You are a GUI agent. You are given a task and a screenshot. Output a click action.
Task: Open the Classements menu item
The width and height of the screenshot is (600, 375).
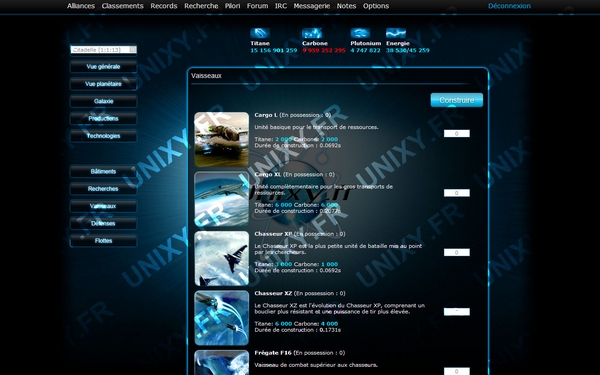[x=122, y=6]
